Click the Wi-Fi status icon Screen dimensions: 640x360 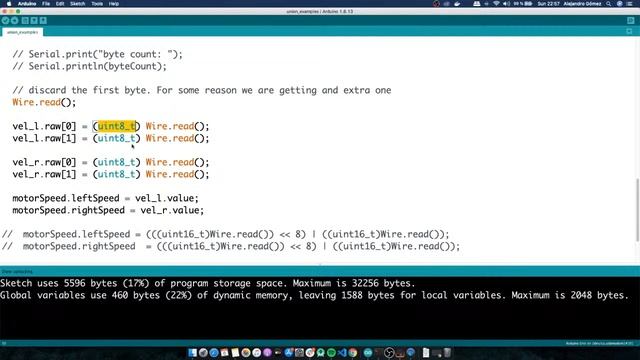coord(496,4)
